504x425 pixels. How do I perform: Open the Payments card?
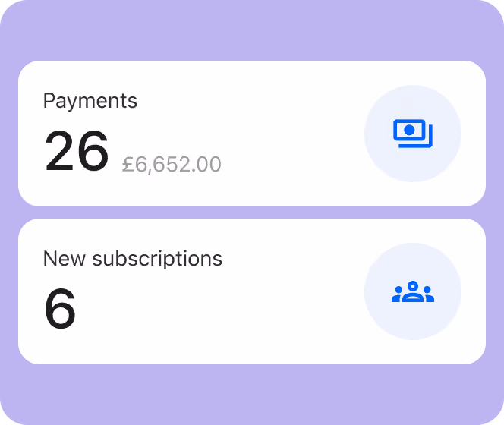(x=252, y=134)
